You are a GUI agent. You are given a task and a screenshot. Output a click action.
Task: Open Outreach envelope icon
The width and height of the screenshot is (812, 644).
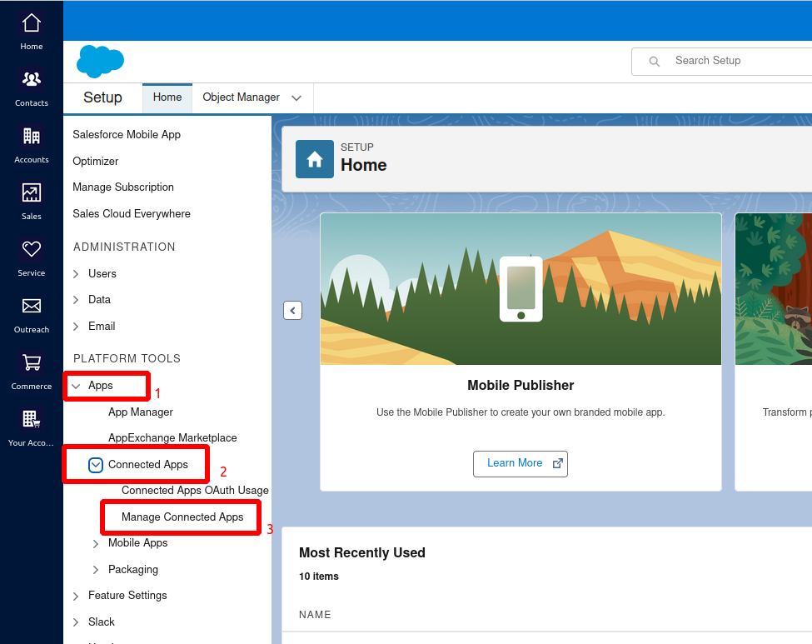[31, 306]
